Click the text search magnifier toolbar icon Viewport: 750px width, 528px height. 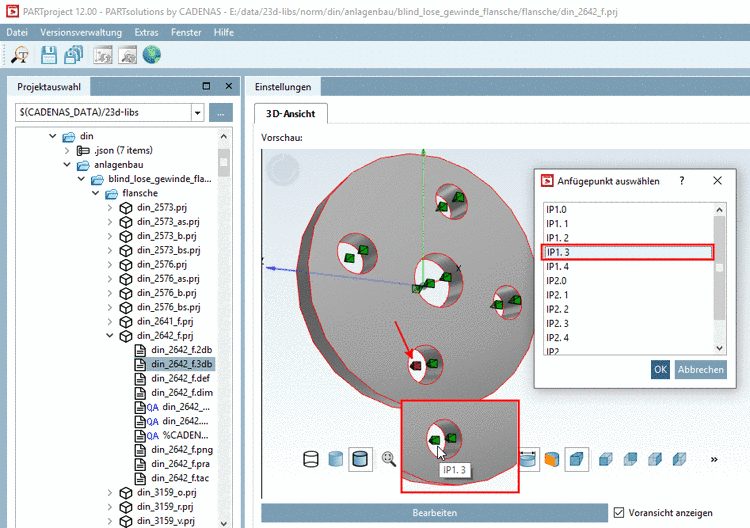coord(20,55)
